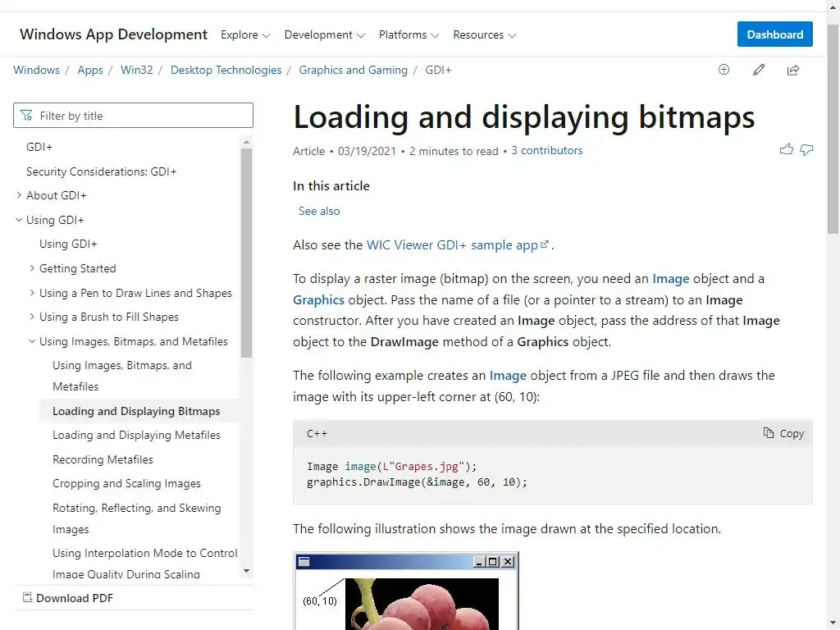
Task: Click the Windows breadcrumb link
Action: (36, 71)
